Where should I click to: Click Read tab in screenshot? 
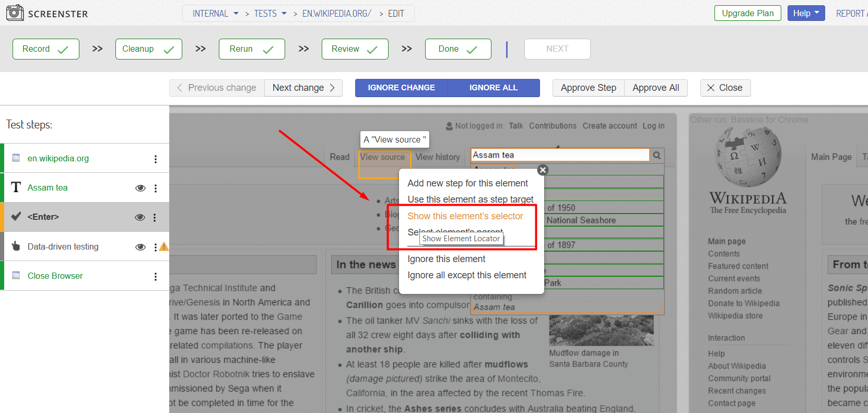pyautogui.click(x=339, y=157)
